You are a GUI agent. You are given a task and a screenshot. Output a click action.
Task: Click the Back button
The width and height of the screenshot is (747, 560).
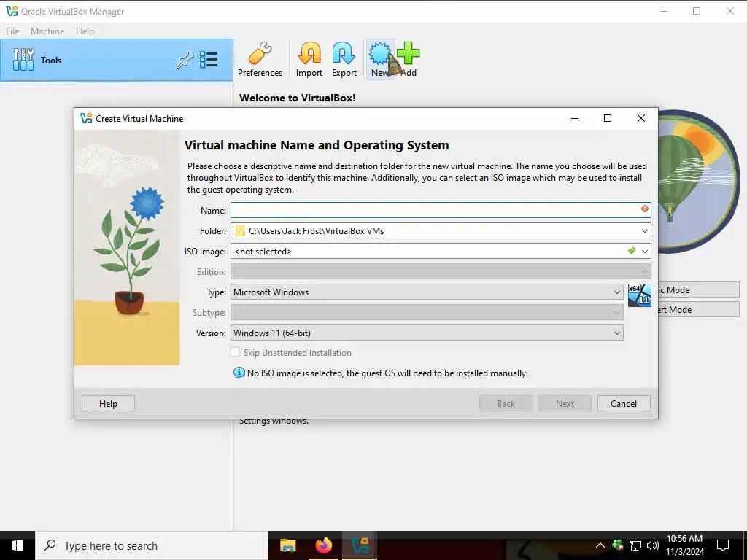click(x=506, y=403)
